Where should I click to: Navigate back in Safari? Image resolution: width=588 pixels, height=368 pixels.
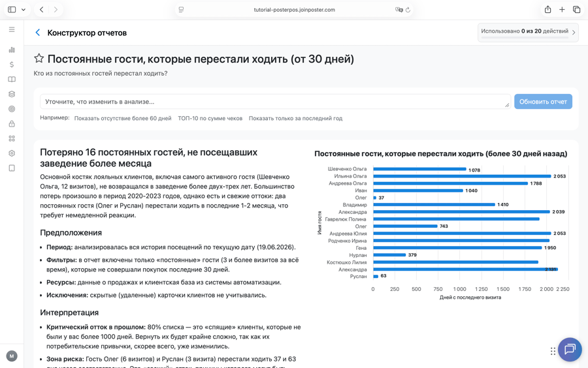(42, 10)
